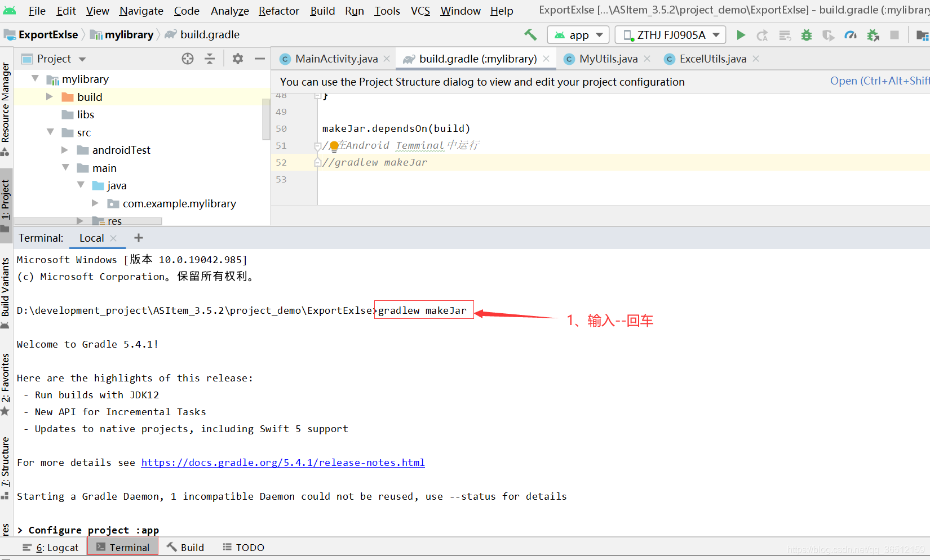Open the Tools menu
The height and width of the screenshot is (560, 930).
click(x=387, y=11)
